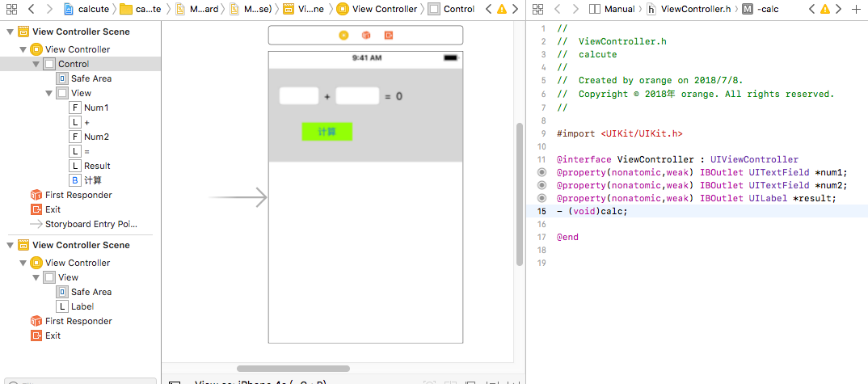Go back in the assistant editor history
The image size is (868, 384).
(558, 9)
